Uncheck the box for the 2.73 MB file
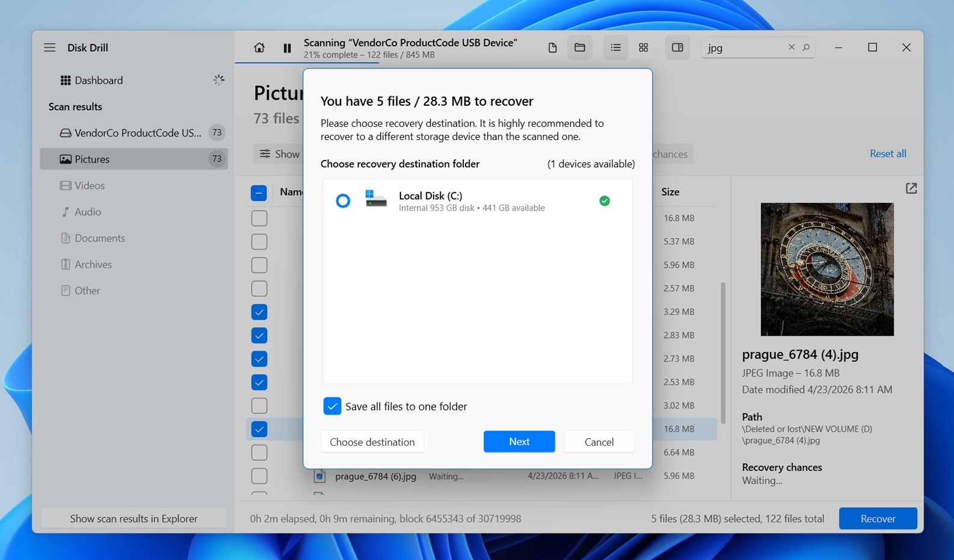 click(259, 359)
